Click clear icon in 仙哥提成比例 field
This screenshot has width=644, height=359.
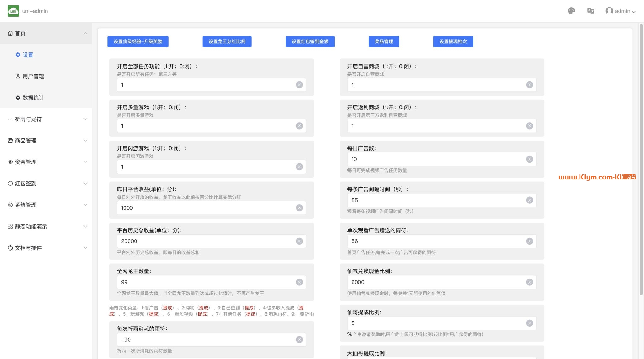(x=530, y=323)
